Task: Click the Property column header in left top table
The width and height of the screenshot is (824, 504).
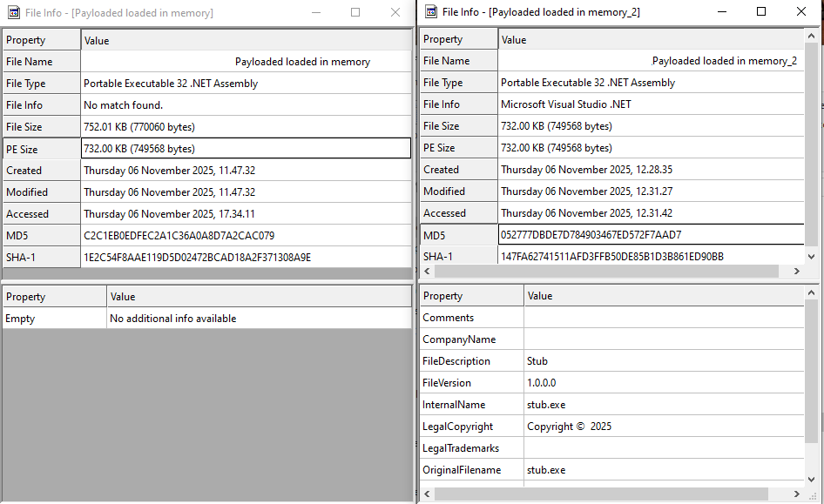Action: coord(42,40)
